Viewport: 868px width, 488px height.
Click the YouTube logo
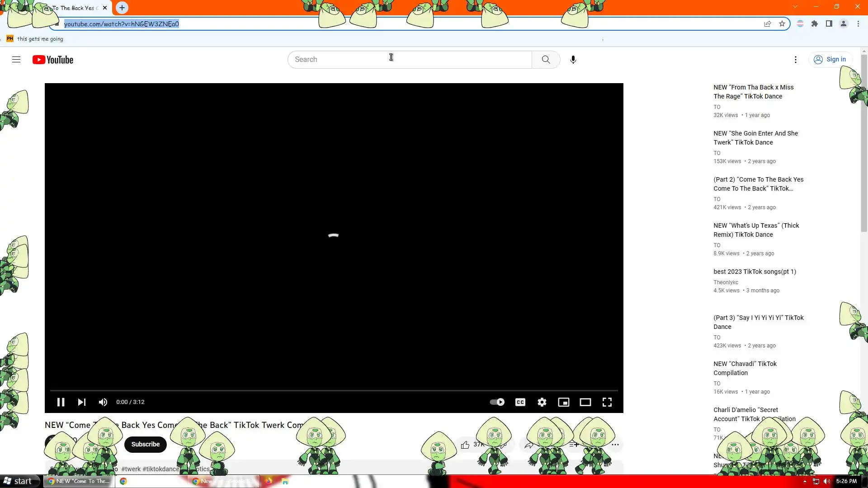point(53,60)
